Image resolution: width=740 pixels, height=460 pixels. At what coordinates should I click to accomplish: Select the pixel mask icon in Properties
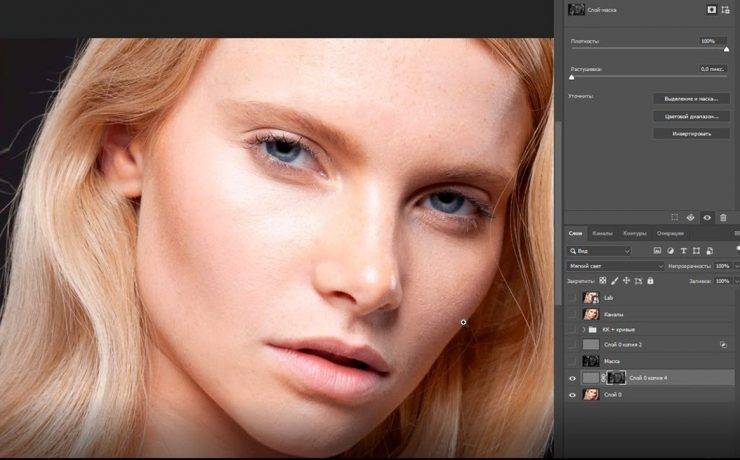click(712, 9)
